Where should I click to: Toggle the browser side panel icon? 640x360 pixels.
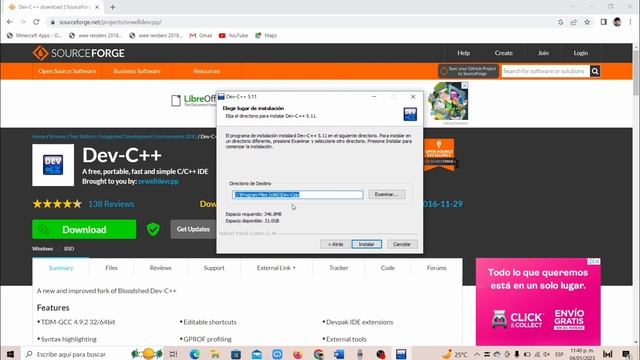click(x=604, y=22)
